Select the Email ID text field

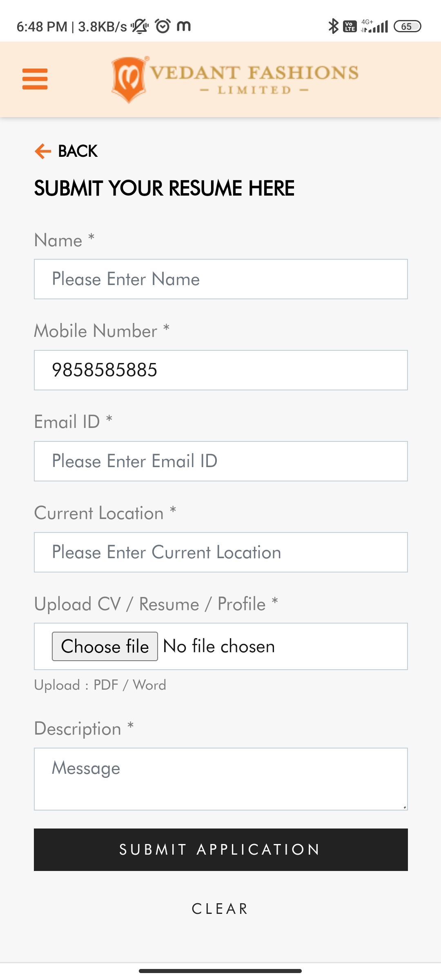[x=220, y=461]
